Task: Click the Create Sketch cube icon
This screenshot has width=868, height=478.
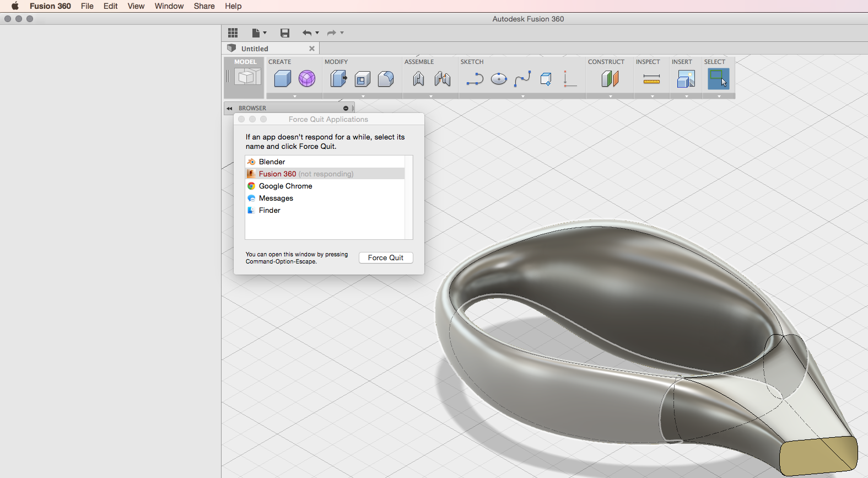Action: [546, 79]
